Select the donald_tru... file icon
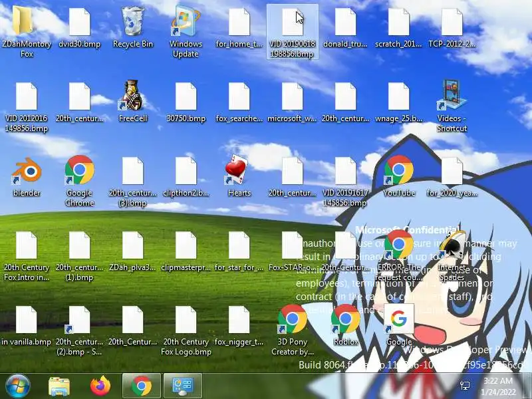532x399 pixels. tap(345, 28)
